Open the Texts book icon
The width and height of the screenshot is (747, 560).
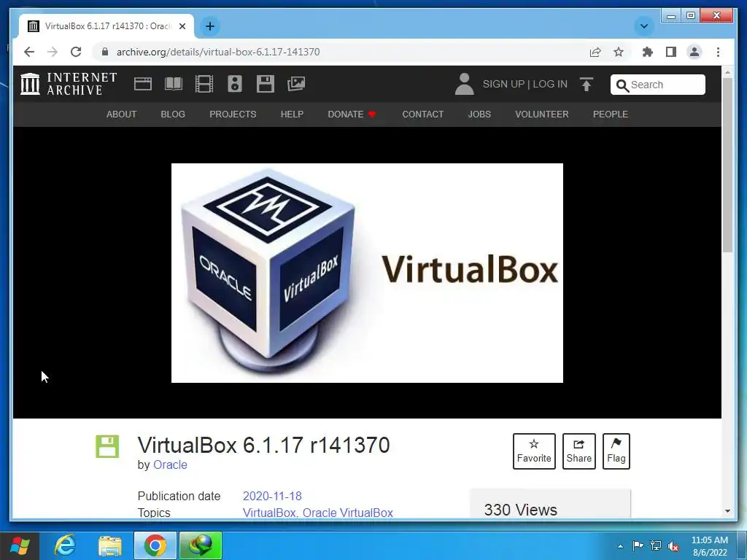[x=174, y=84]
